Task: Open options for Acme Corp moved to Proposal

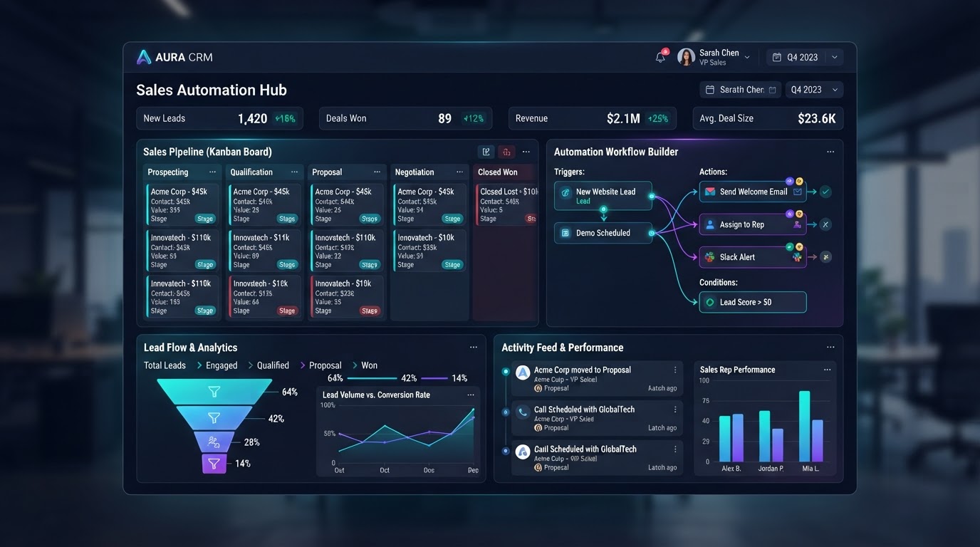Action: [x=675, y=370]
